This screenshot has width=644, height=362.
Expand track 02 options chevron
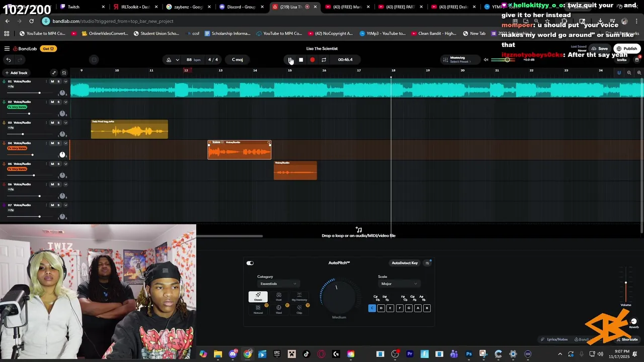[65, 102]
